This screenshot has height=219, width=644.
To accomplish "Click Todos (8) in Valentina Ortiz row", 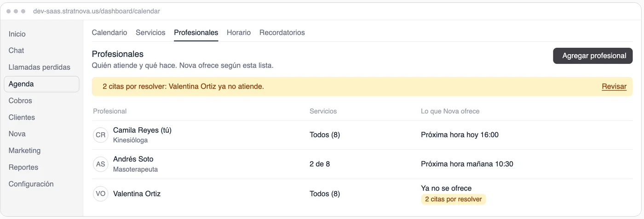I will click(325, 193).
